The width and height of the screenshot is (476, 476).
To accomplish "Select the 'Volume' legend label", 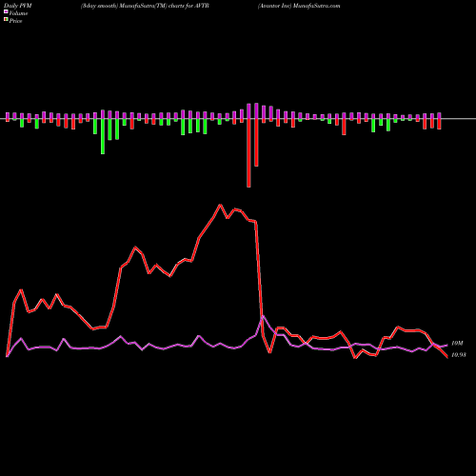I will 18,13.
